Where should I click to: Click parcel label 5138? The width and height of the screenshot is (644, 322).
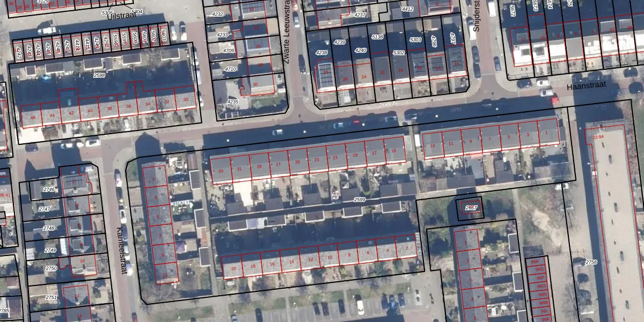pos(377,37)
